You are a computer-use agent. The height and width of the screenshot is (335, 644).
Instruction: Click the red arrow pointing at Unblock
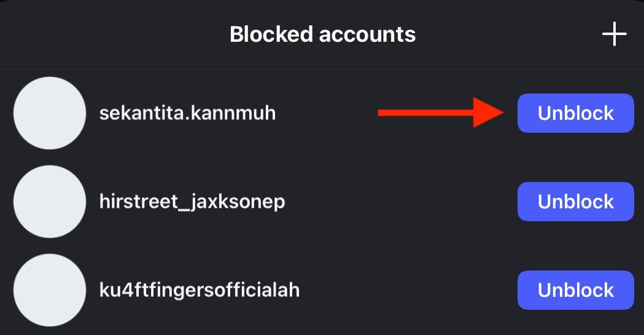pyautogui.click(x=441, y=112)
